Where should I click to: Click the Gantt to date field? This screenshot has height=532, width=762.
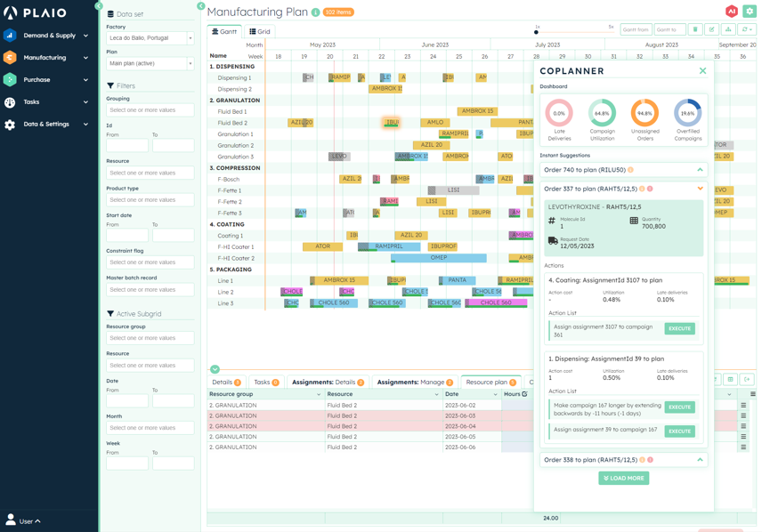pos(669,29)
